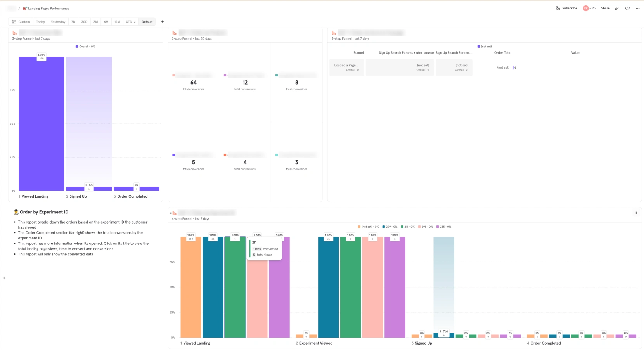Select the 7D time range tab
The width and height of the screenshot is (644, 350).
(73, 22)
